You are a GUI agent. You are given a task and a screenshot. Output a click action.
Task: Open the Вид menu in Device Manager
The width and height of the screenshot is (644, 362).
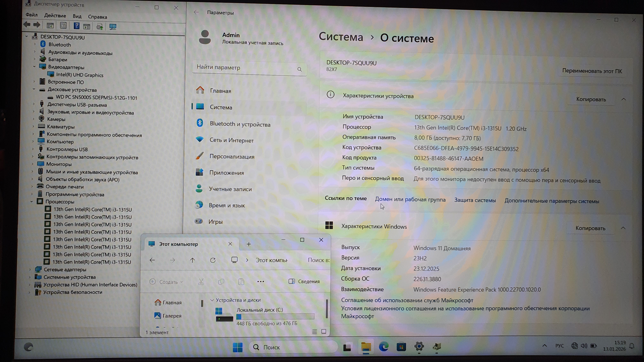tap(77, 16)
